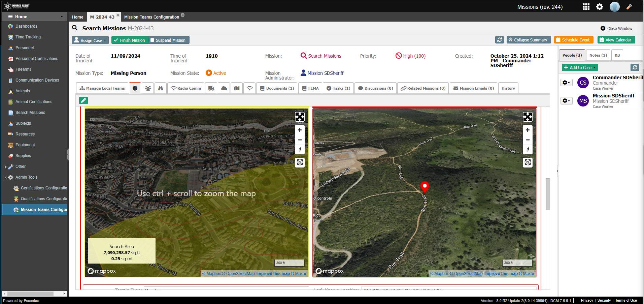Viewport: 644px width, 304px height.
Task: Open the Mission SDSheriff administrator link
Action: coord(322,73)
